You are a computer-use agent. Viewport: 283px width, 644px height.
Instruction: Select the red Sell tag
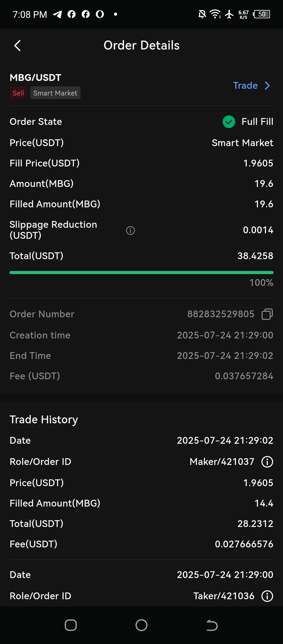point(18,93)
